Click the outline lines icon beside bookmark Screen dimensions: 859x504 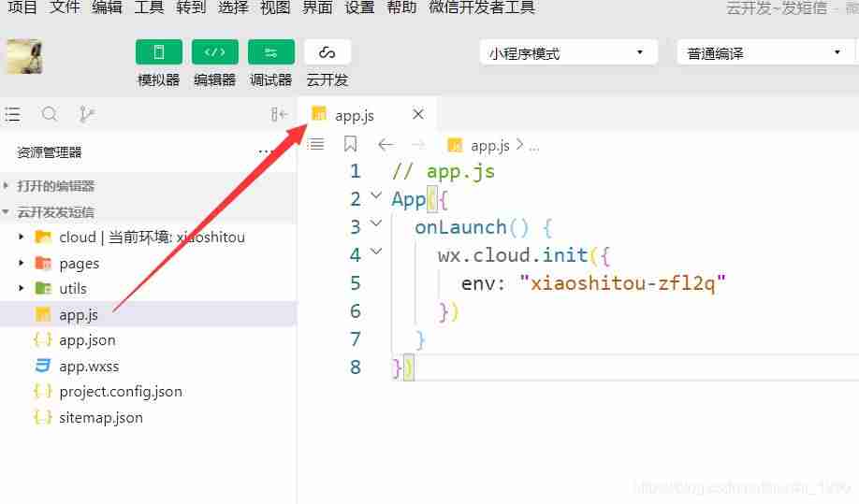tap(315, 145)
